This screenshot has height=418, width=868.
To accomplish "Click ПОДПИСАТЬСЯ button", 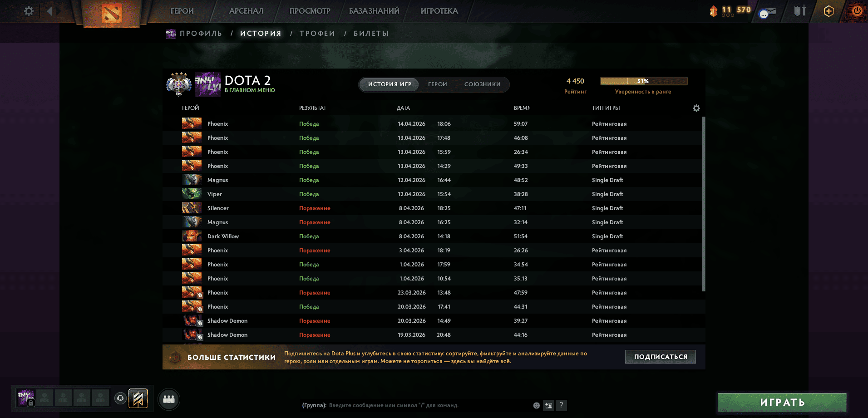I will tap(661, 357).
